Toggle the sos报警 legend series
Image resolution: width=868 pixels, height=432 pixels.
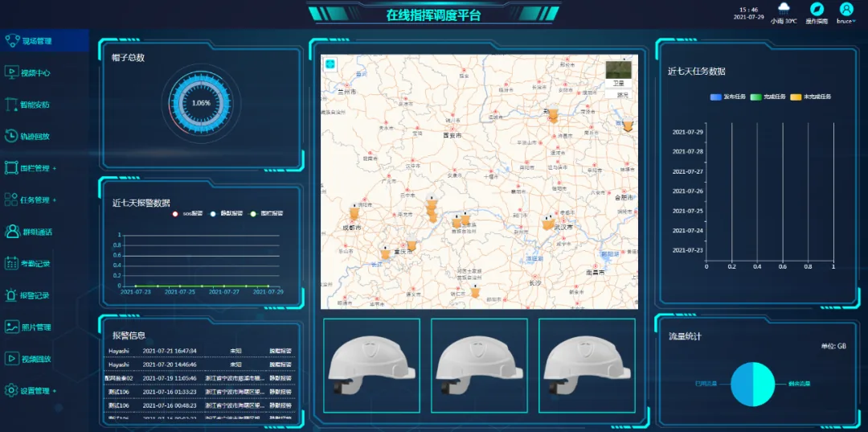click(187, 213)
